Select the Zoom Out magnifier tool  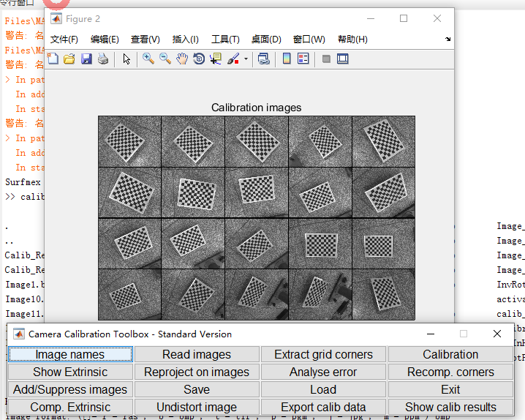(x=165, y=59)
